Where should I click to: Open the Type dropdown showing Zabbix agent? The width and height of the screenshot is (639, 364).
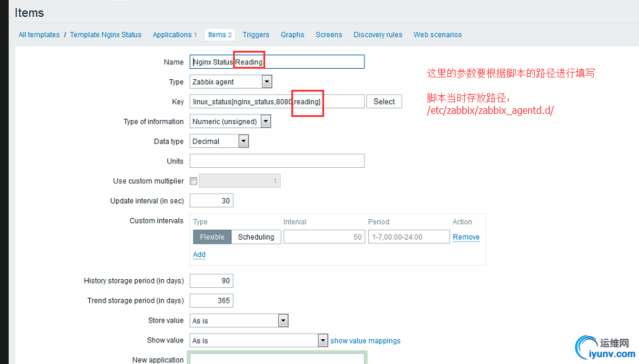tap(231, 82)
